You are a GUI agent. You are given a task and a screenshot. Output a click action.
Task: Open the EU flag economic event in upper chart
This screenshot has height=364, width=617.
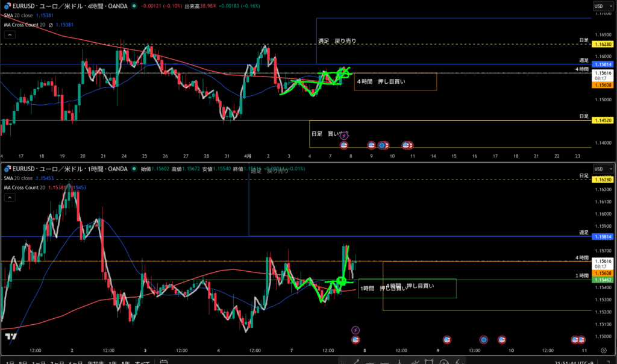[381, 145]
